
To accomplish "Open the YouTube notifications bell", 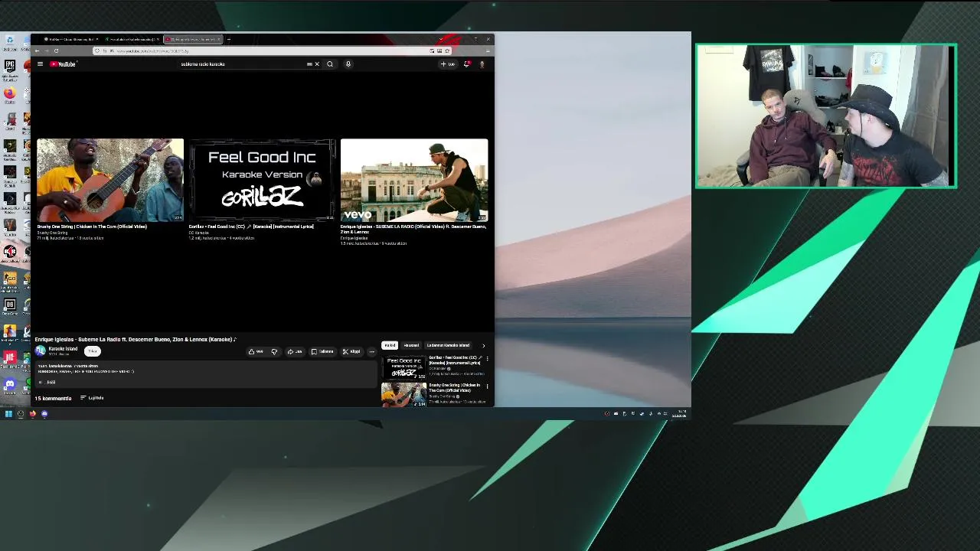I will click(x=467, y=64).
